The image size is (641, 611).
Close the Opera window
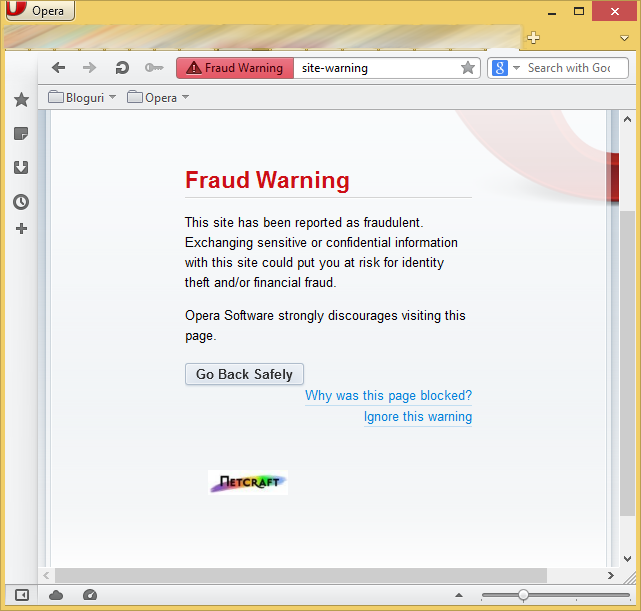point(614,11)
